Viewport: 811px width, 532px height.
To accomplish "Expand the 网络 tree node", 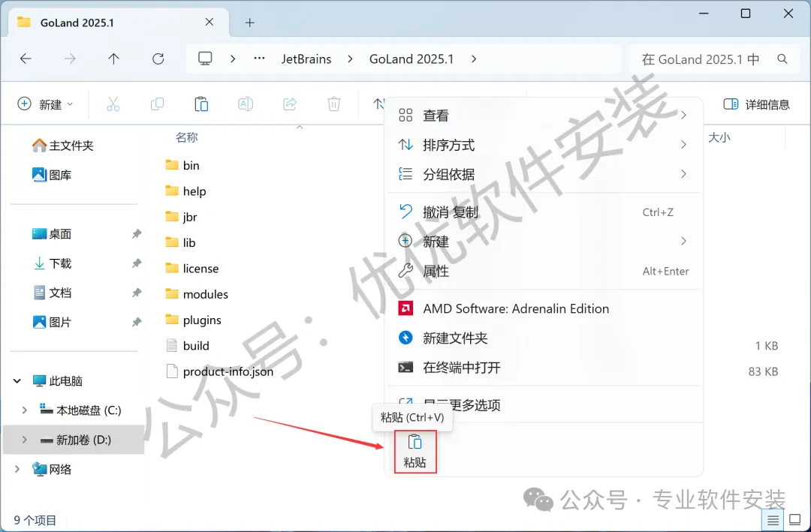I will [17, 470].
